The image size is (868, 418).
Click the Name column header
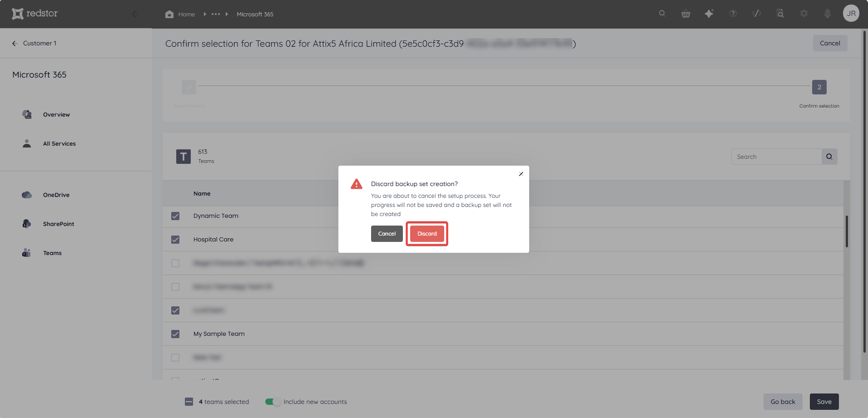point(202,194)
